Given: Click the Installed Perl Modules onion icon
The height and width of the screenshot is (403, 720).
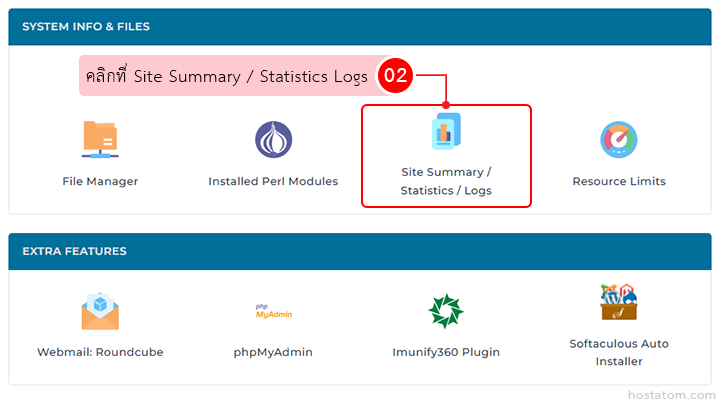Looking at the screenshot, I should tap(273, 139).
